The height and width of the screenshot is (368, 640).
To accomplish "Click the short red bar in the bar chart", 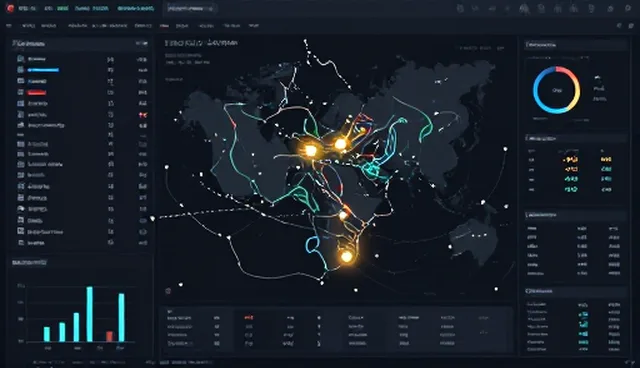I will pyautogui.click(x=109, y=336).
